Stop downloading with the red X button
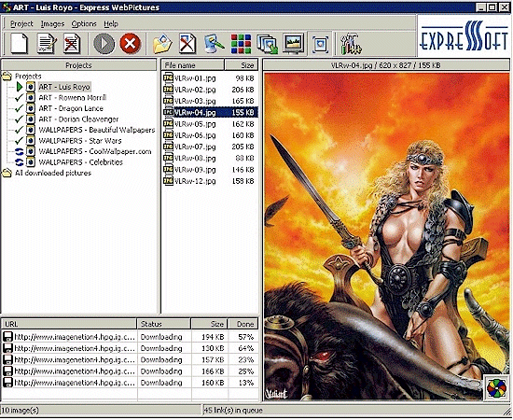 pyautogui.click(x=131, y=43)
